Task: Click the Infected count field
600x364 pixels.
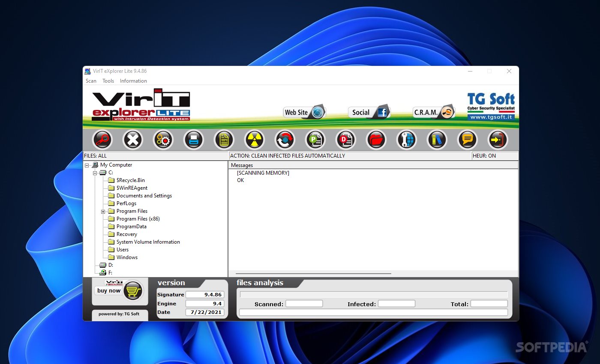Action: coord(396,304)
